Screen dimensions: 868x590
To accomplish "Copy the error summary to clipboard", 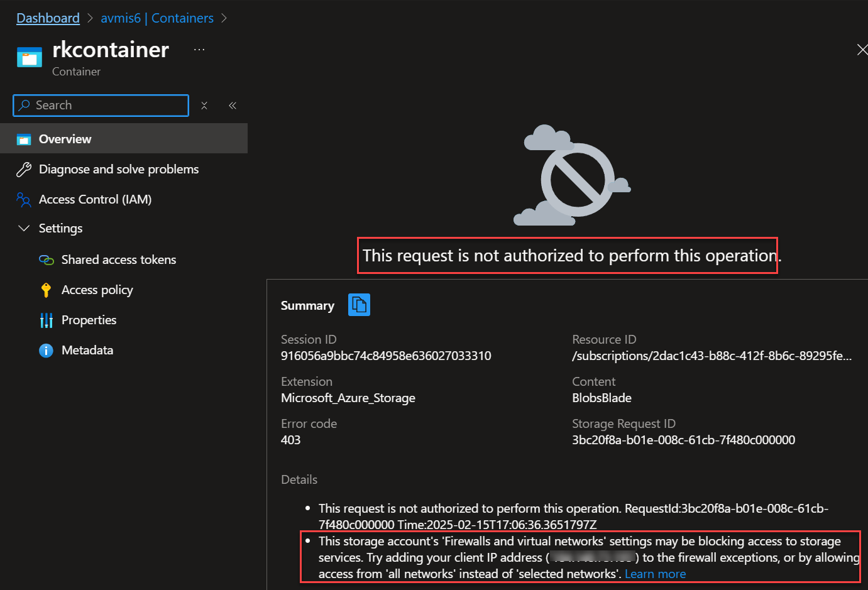I will 359,305.
